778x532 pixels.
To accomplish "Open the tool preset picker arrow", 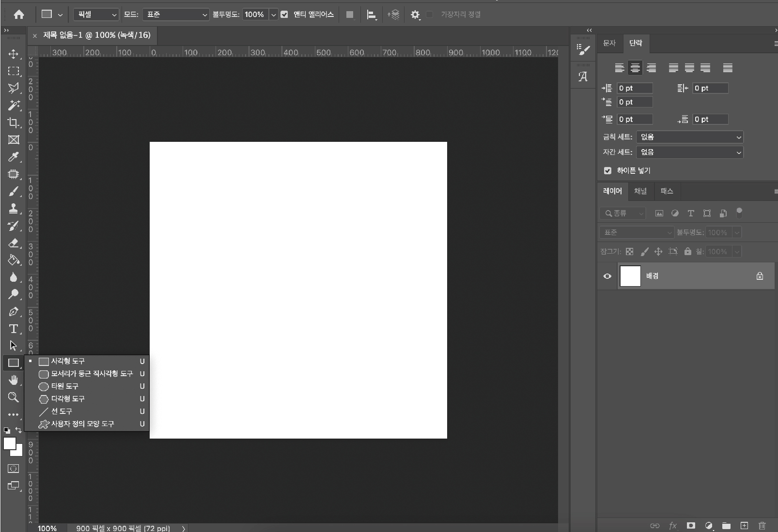I will (x=61, y=15).
